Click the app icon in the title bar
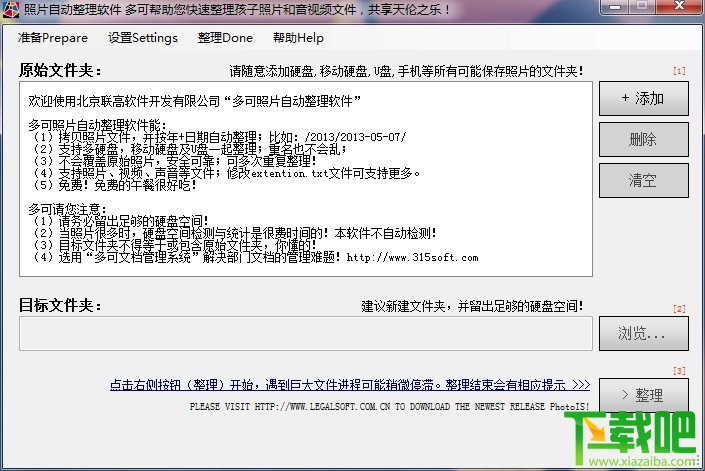 click(10, 9)
